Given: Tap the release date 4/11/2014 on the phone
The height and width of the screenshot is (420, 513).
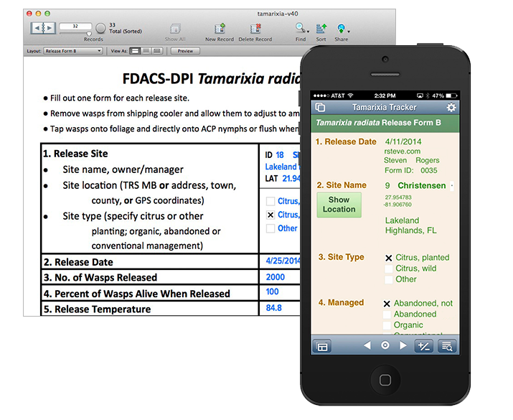Looking at the screenshot, I should [x=403, y=141].
